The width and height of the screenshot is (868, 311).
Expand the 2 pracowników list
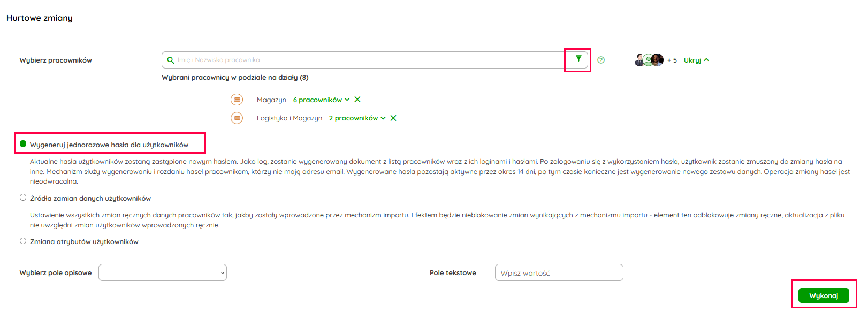[357, 118]
